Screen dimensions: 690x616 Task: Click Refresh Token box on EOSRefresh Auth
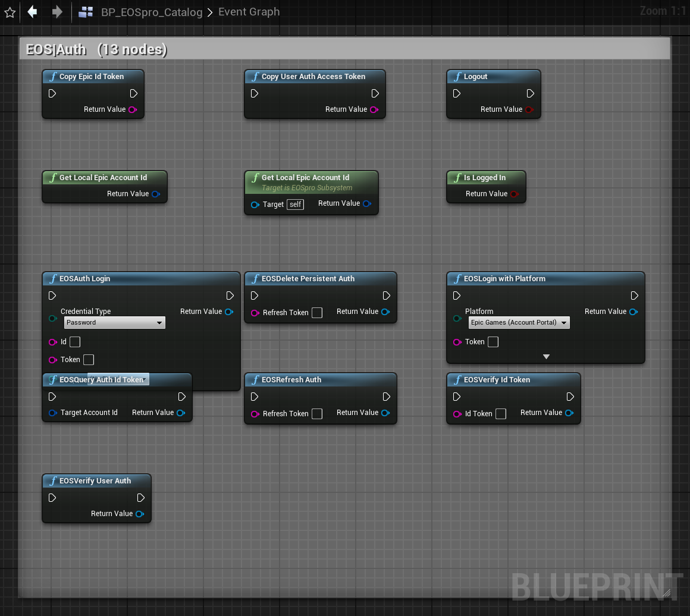(x=317, y=414)
